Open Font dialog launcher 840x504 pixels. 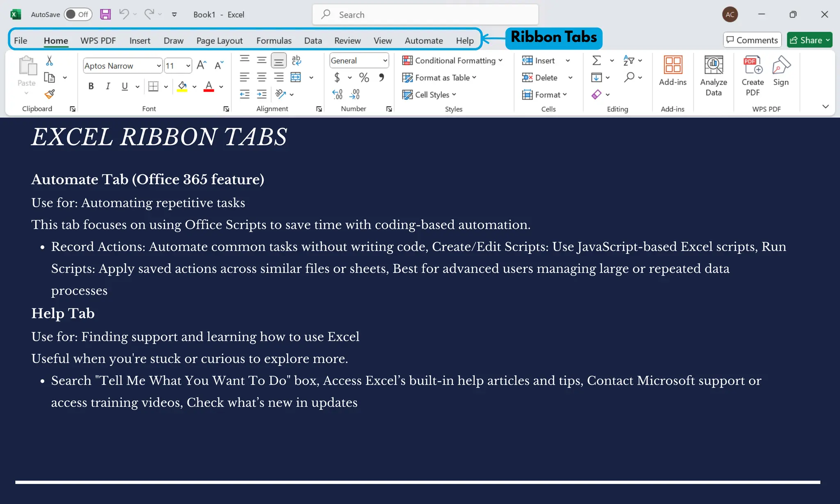click(226, 109)
